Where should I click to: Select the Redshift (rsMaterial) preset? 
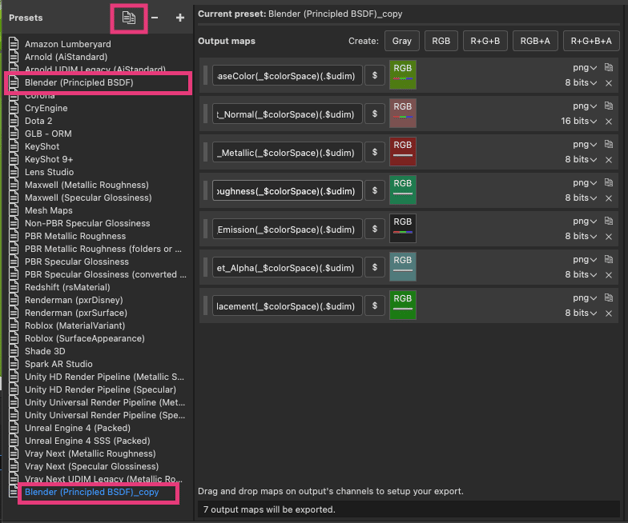[67, 288]
